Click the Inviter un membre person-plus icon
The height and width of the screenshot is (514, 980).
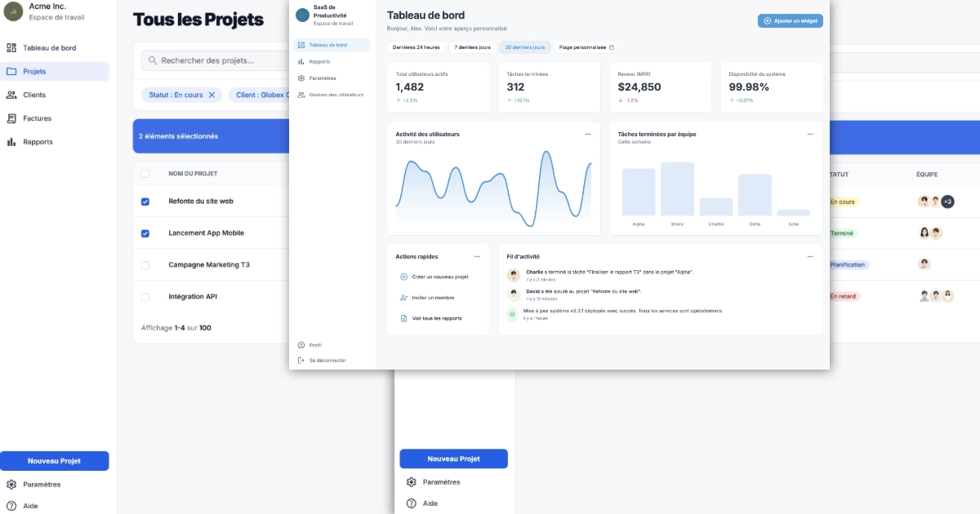click(x=403, y=298)
